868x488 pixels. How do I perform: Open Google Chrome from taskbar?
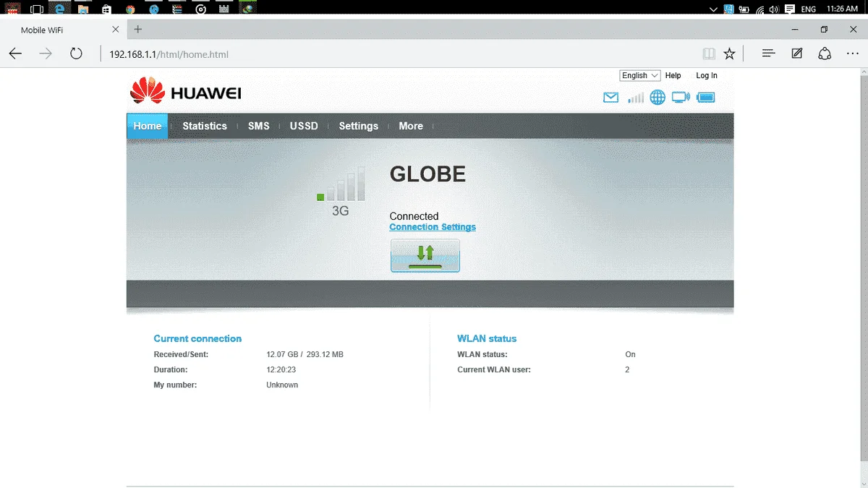point(130,9)
